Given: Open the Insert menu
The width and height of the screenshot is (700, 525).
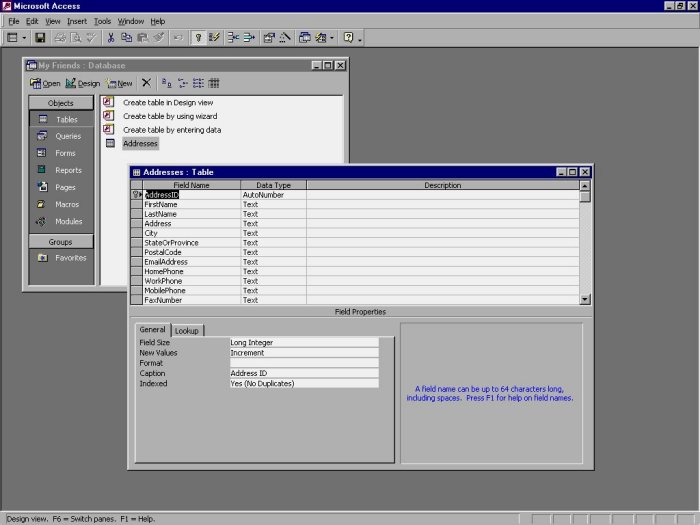Looking at the screenshot, I should click(x=77, y=21).
